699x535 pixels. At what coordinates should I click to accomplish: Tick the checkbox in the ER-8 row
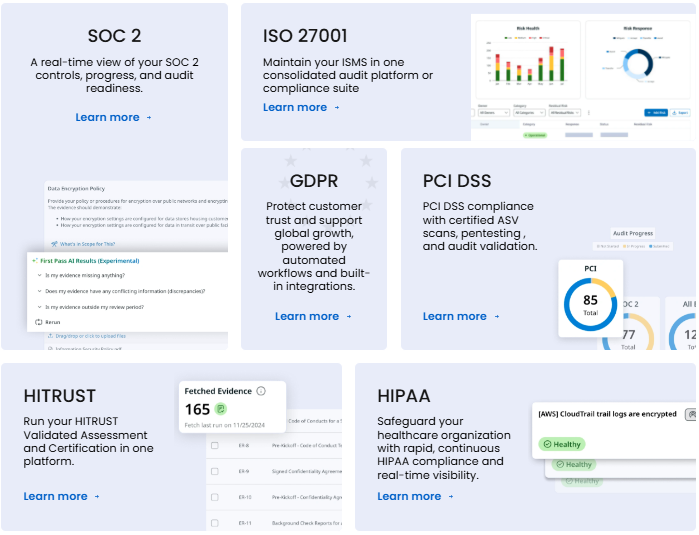tap(215, 445)
